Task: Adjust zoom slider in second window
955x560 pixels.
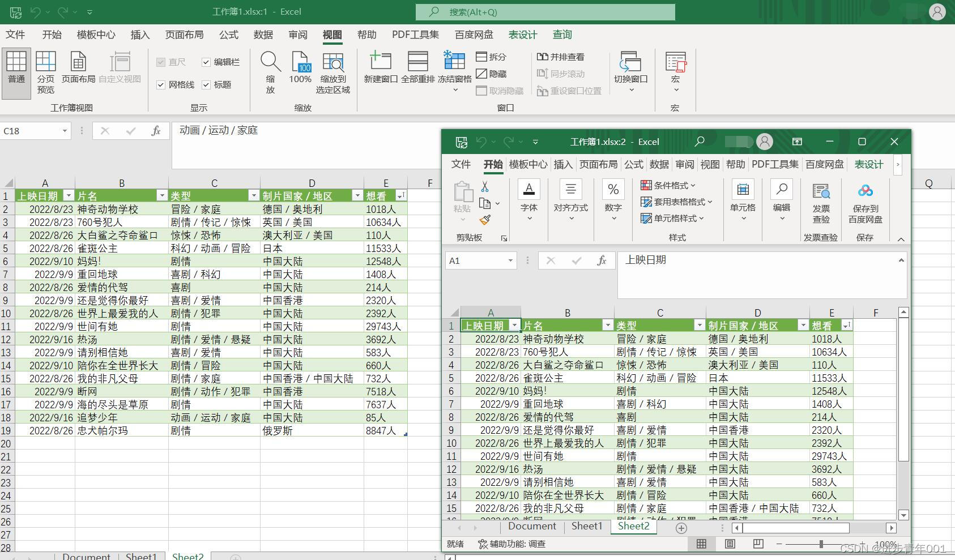Action: tap(821, 544)
